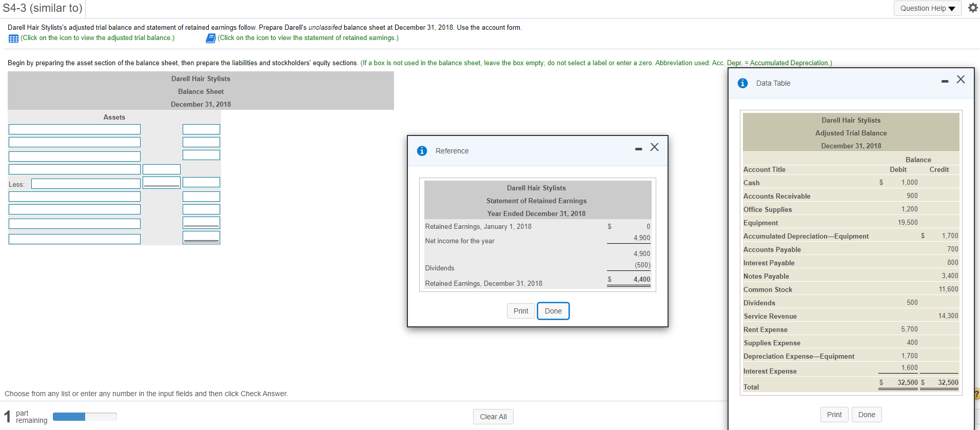
Task: Click the Equipment row in Data Table
Action: coord(851,223)
